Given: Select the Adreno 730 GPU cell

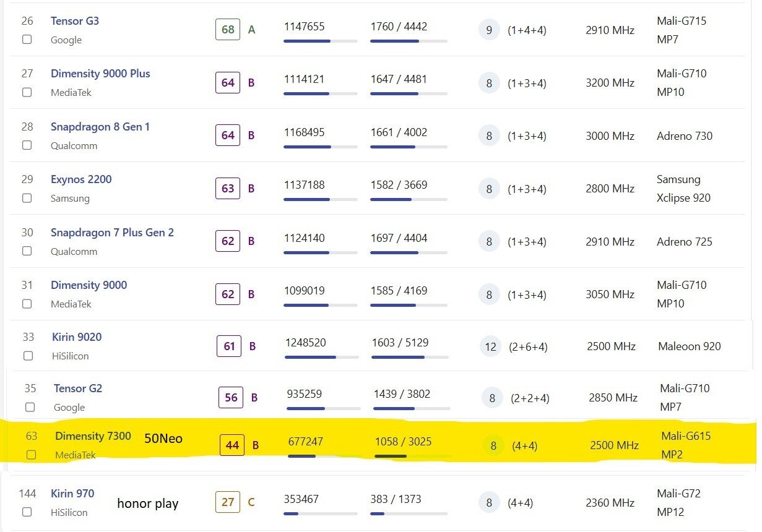Looking at the screenshot, I should [685, 136].
